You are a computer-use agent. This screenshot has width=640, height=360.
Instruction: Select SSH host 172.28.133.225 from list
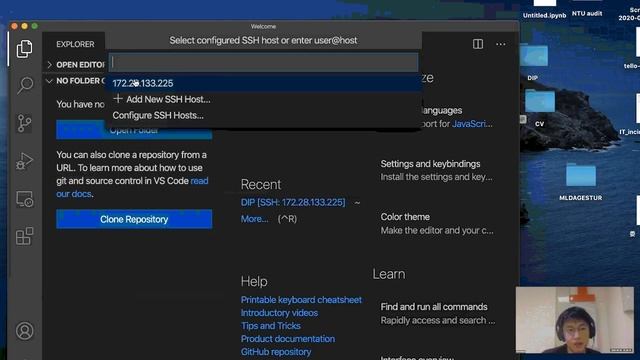tap(264, 83)
